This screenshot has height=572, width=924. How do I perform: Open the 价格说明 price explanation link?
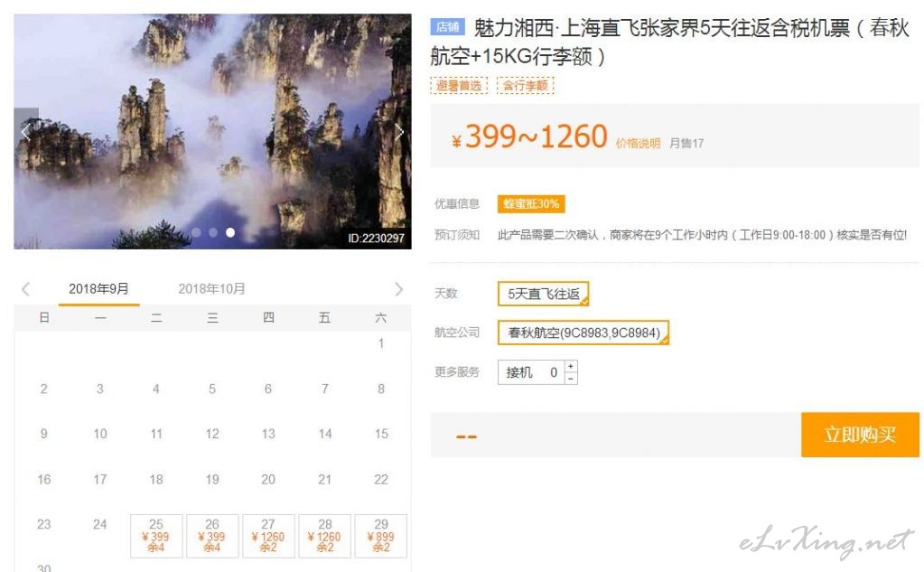pos(638,144)
